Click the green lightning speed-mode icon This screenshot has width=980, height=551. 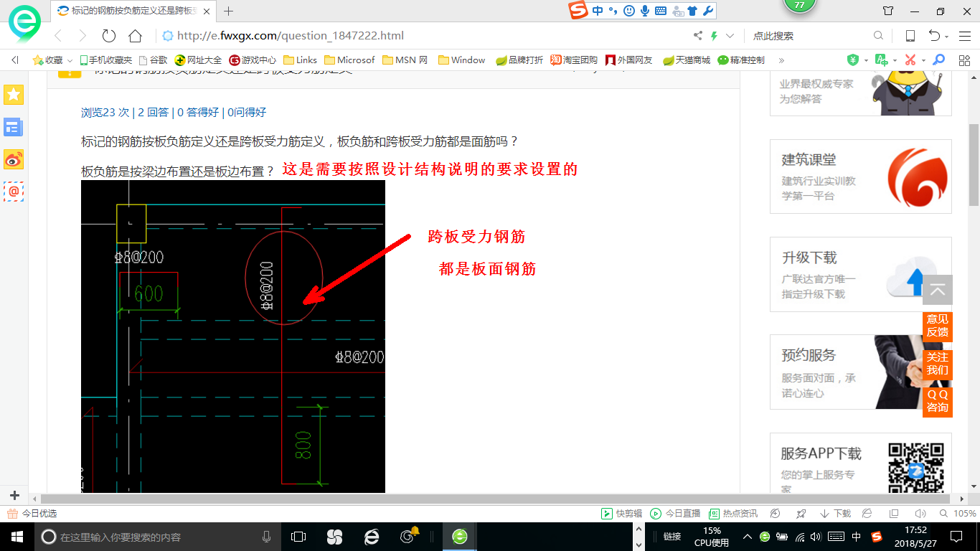point(715,36)
